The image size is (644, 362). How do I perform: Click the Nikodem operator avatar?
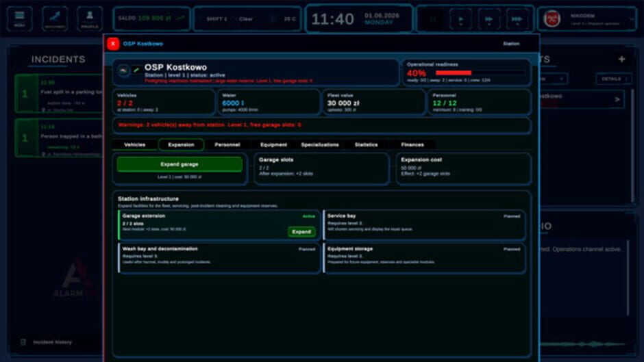552,19
